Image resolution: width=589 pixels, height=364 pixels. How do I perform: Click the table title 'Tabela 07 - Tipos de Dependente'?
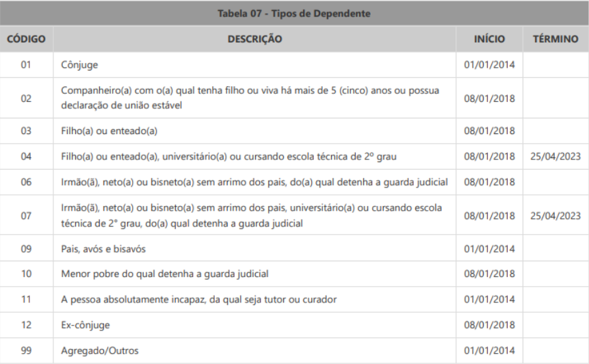[x=294, y=14]
